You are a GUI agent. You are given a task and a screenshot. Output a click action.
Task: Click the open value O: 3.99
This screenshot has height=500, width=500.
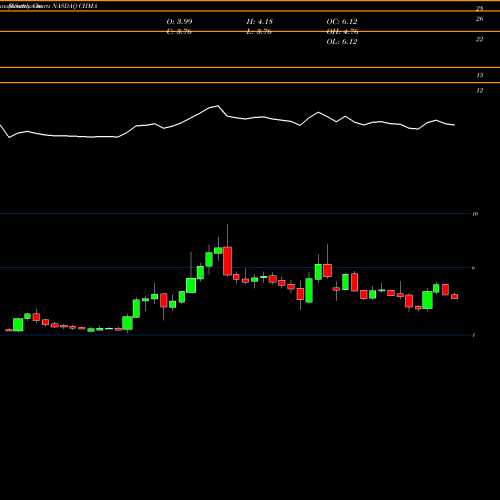tap(179, 22)
